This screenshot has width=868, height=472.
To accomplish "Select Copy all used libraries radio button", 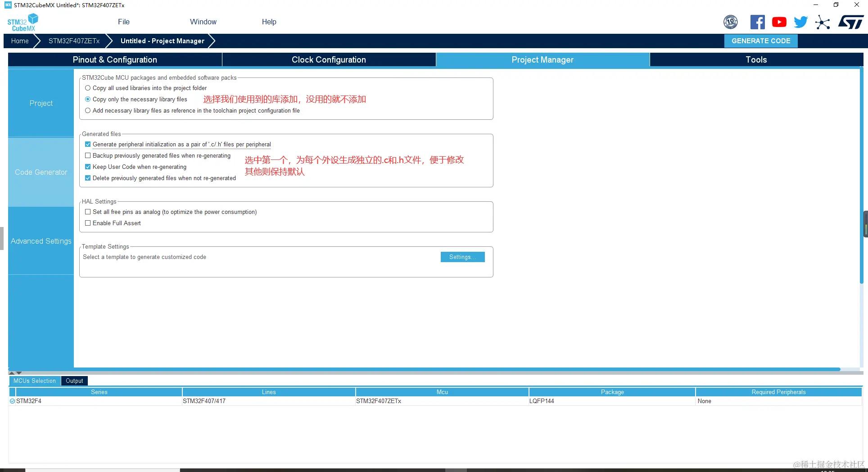I will point(88,88).
